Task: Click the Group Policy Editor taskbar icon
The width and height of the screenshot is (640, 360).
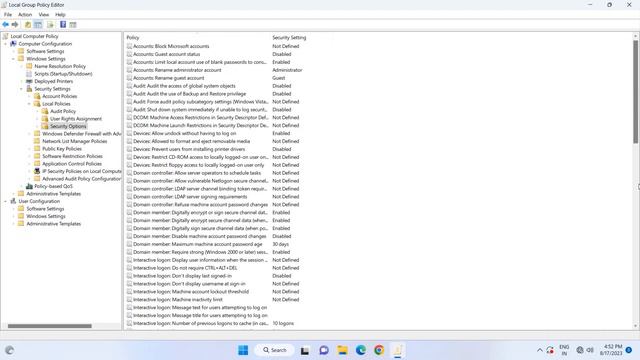Action: coord(398,350)
